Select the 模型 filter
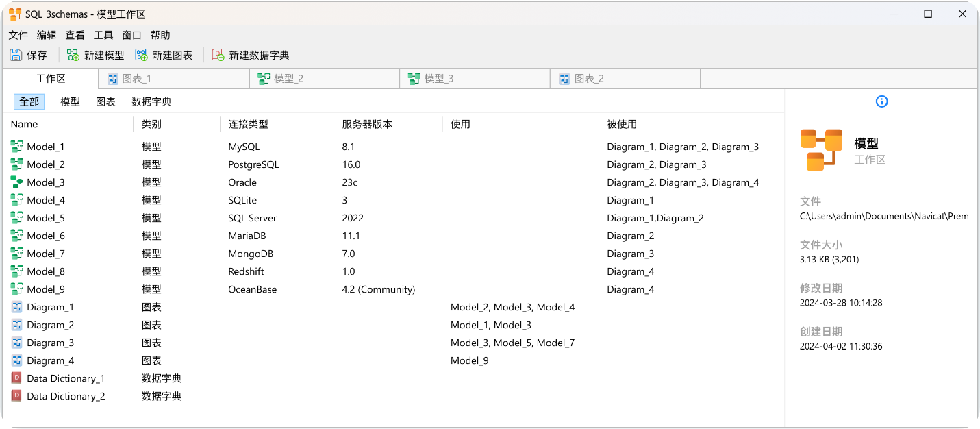Screen dimensions: 980x429 point(70,101)
